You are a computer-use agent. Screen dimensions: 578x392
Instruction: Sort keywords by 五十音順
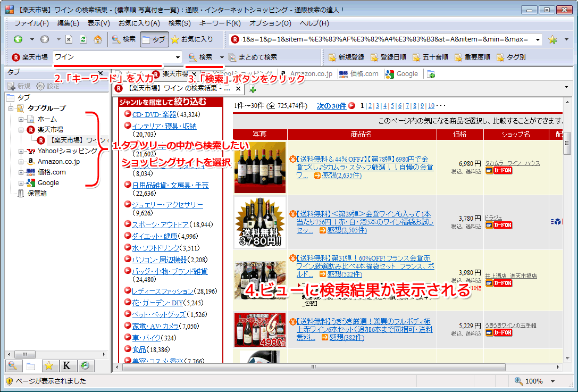[x=431, y=57]
